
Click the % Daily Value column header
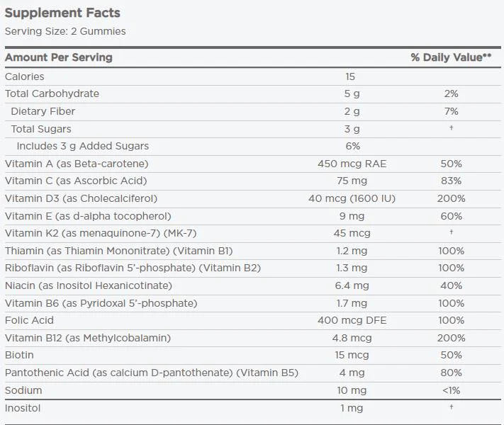[x=451, y=57]
